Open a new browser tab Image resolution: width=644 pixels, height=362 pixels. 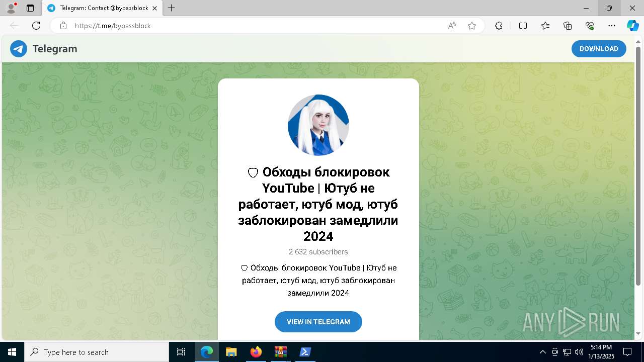pos(172,8)
